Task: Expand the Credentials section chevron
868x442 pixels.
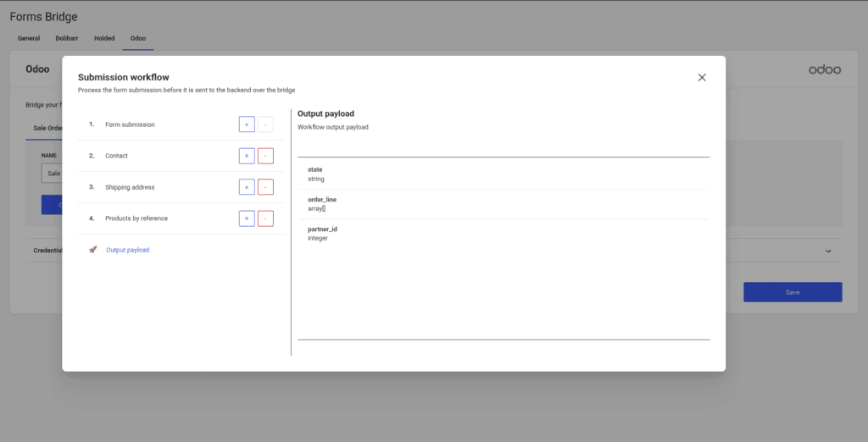Action: (x=829, y=251)
